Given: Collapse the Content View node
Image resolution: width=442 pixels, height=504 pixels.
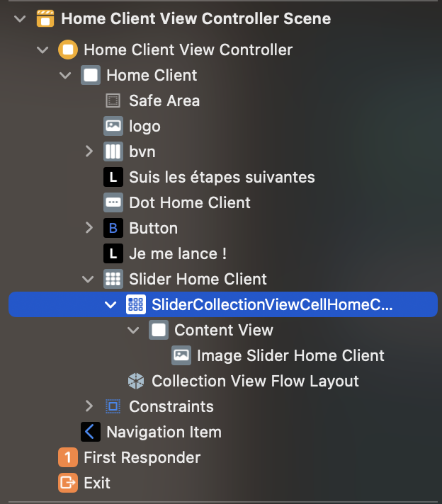Looking at the screenshot, I should 133,330.
